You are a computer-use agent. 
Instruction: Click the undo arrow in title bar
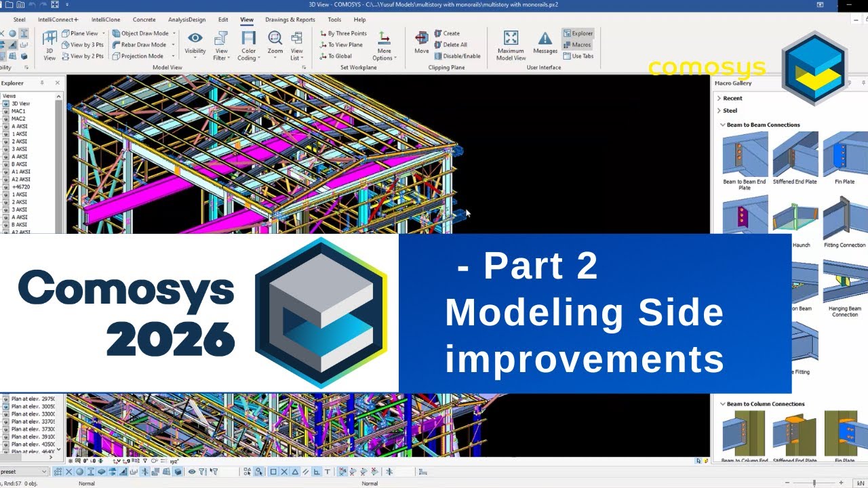[31, 5]
